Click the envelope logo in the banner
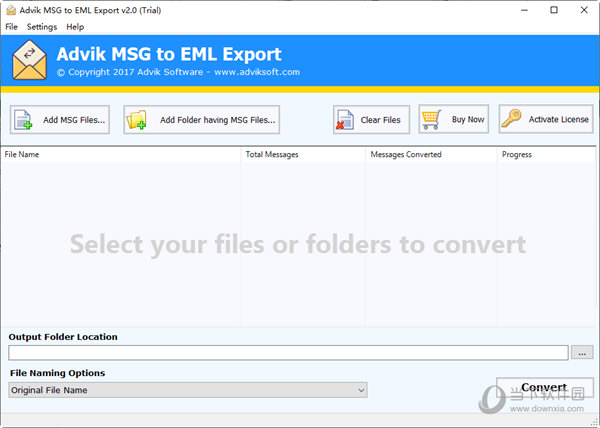This screenshot has height=428, width=600. (x=29, y=61)
